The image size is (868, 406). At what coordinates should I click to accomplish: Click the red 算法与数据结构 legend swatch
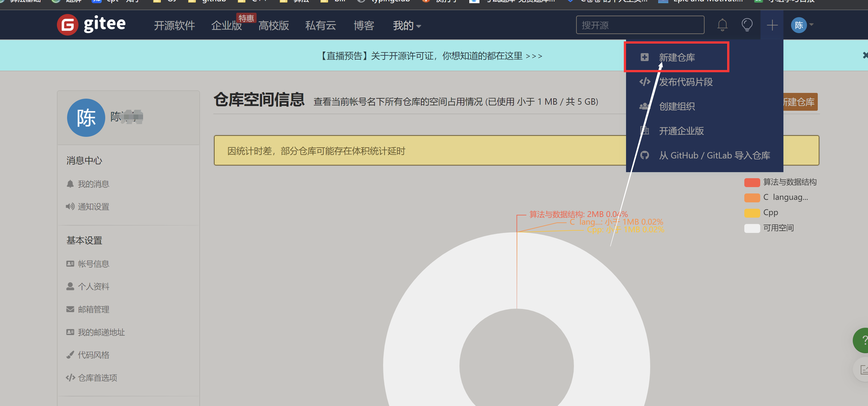[x=752, y=182]
